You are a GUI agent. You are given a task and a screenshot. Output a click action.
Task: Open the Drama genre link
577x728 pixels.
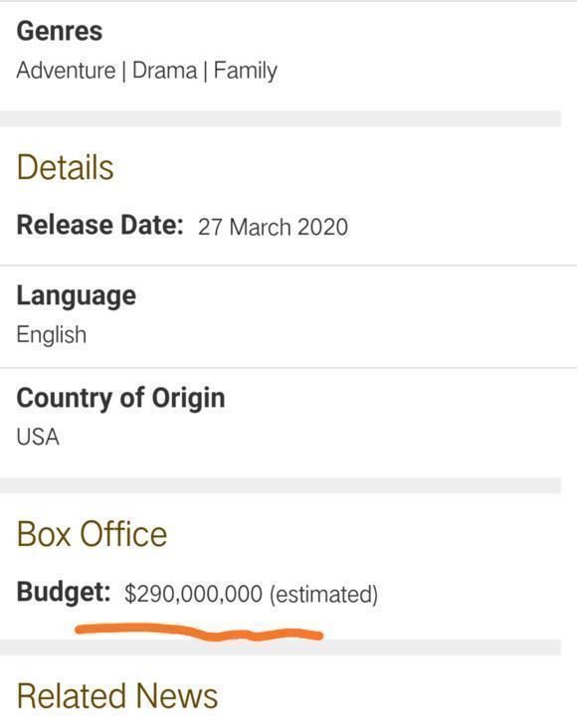pyautogui.click(x=164, y=71)
